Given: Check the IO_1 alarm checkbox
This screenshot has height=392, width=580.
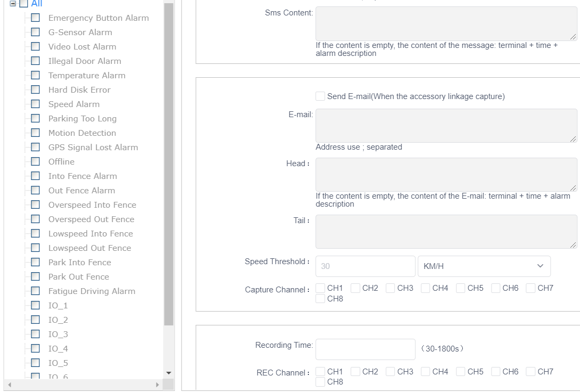Looking at the screenshot, I should pos(36,306).
